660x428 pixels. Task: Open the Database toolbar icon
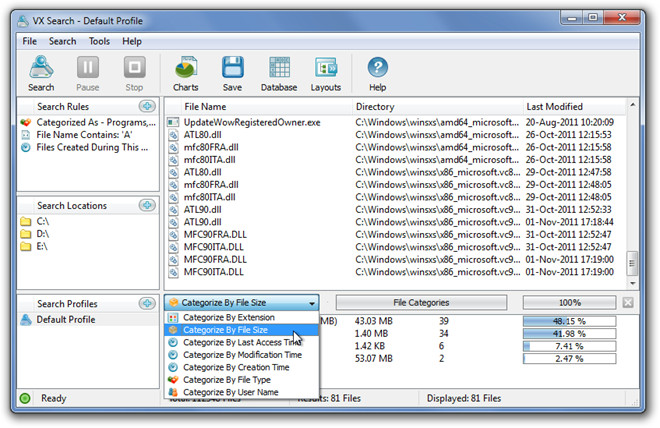pyautogui.click(x=279, y=73)
